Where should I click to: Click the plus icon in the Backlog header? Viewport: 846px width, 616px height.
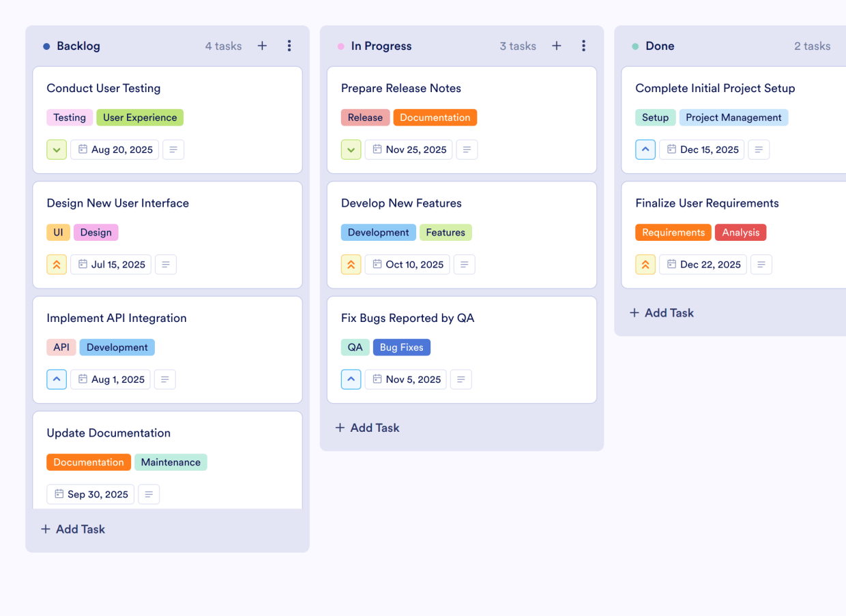(262, 46)
